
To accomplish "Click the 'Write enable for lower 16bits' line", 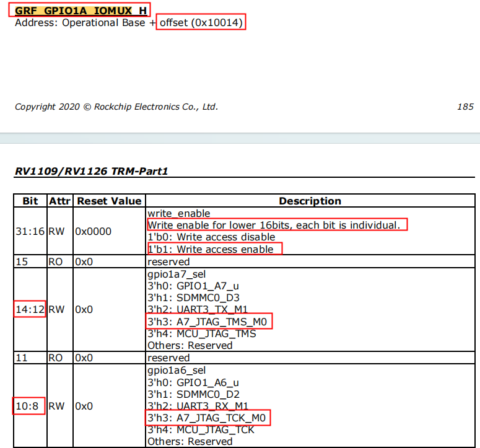I will tap(276, 225).
